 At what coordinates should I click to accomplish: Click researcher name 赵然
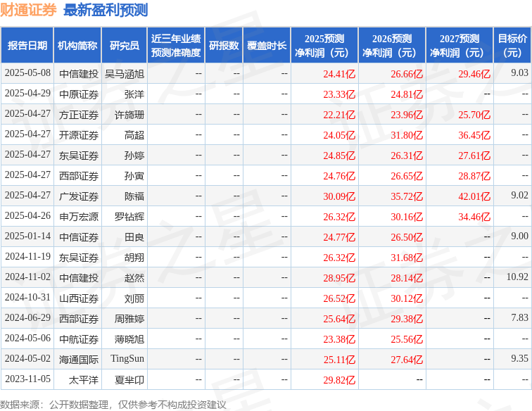134,277
